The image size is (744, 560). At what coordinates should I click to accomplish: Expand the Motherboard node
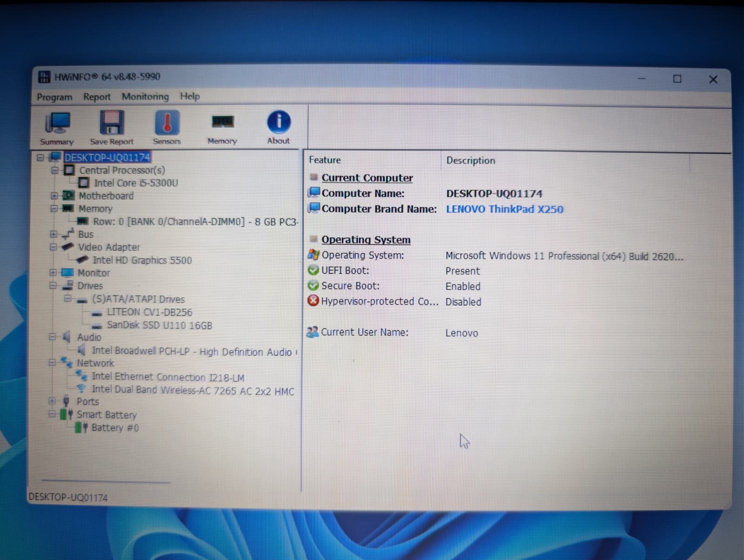pos(54,196)
